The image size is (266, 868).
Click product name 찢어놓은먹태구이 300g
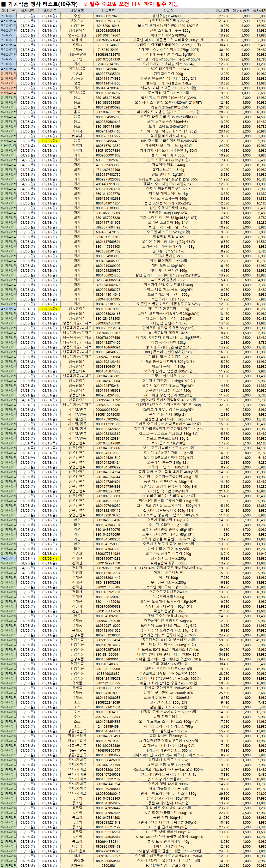pos(168,563)
